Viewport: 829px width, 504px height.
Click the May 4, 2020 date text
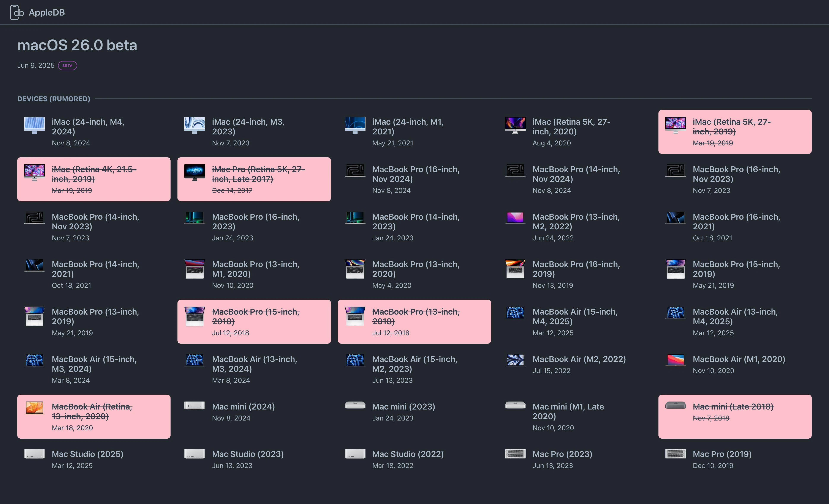click(x=392, y=285)
